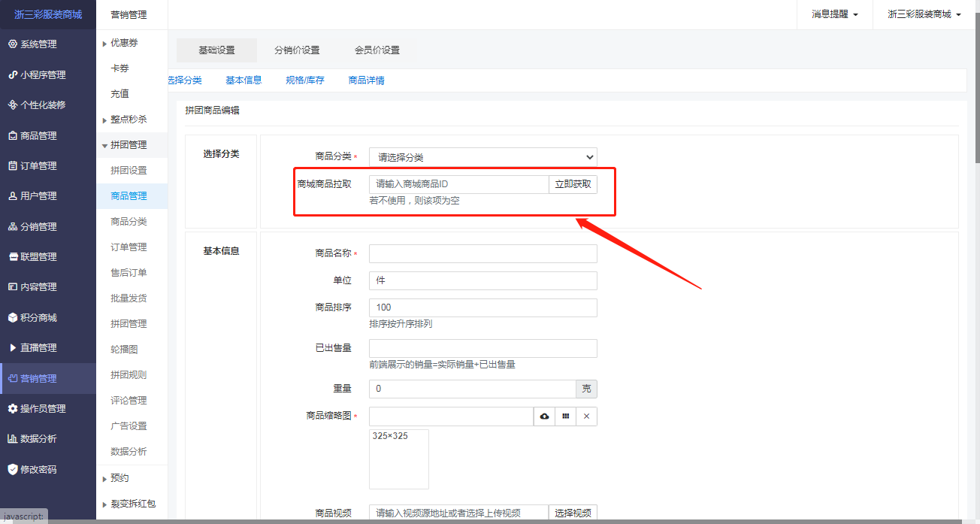Click the 立即获取 button

[573, 184]
